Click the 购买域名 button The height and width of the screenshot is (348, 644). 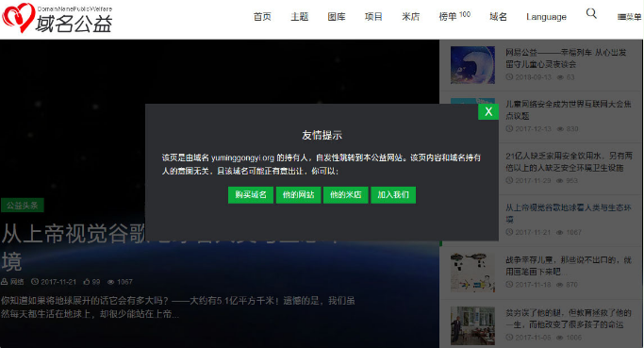coord(251,195)
